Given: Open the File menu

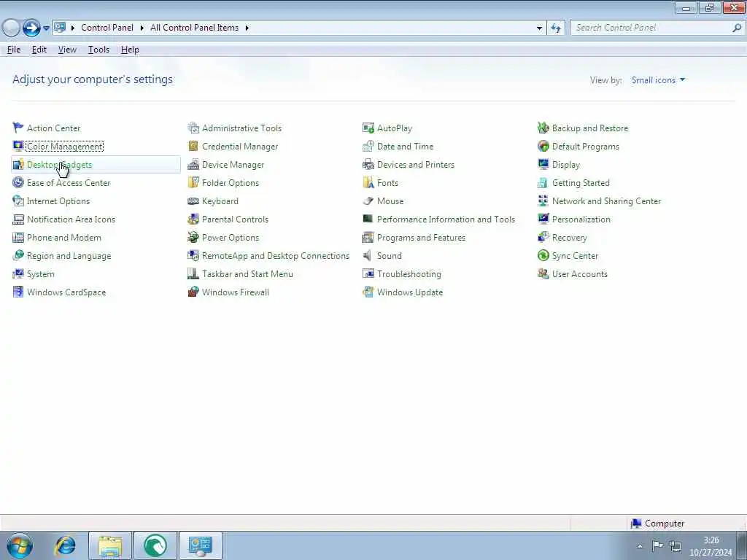Looking at the screenshot, I should [x=14, y=50].
